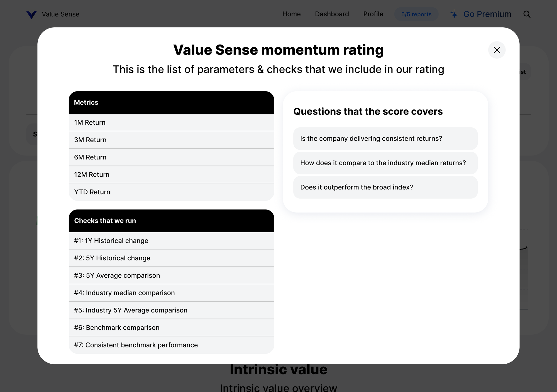Image resolution: width=557 pixels, height=392 pixels.
Task: Click the Intrinsic value heading below the dialog
Action: pos(278,369)
